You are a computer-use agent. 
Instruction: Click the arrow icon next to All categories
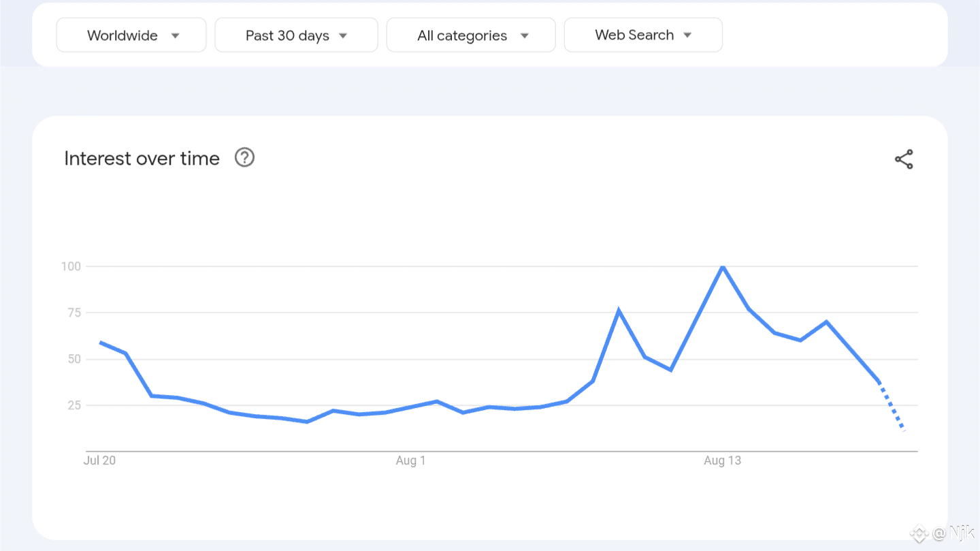pos(524,35)
